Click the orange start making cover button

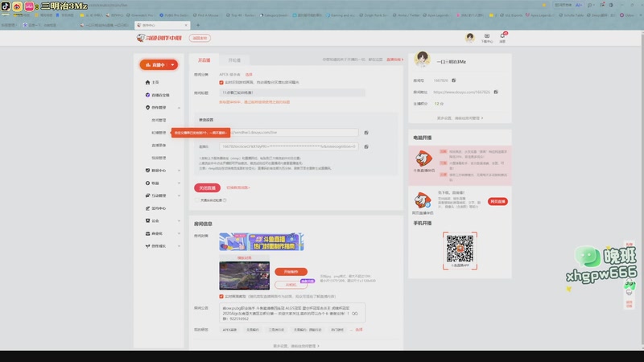(291, 272)
